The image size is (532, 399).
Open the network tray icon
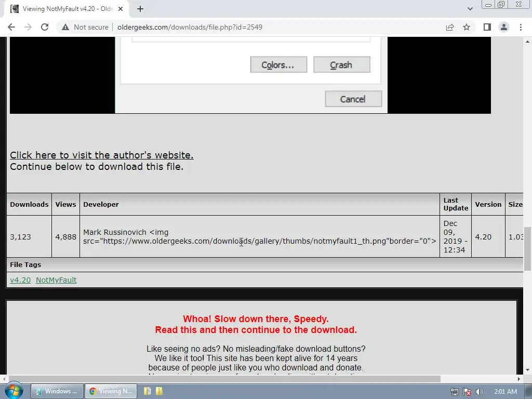coord(454,392)
